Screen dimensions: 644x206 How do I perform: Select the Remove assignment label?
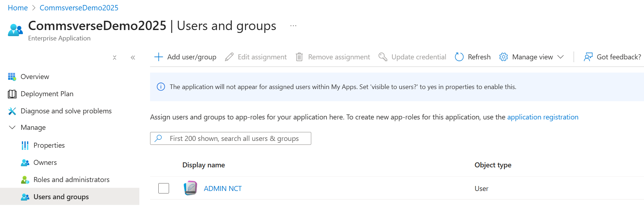pyautogui.click(x=339, y=57)
